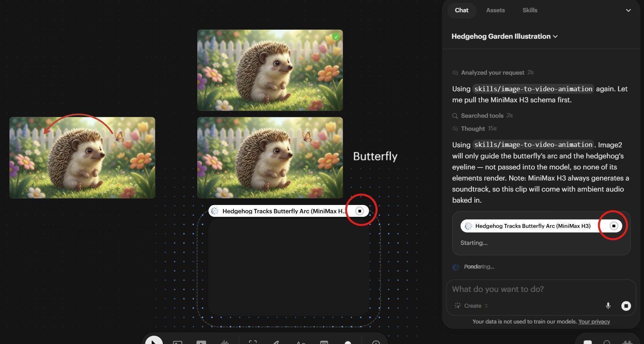The width and height of the screenshot is (644, 344).
Task: Expand the Analyzed your request step
Action: click(493, 73)
